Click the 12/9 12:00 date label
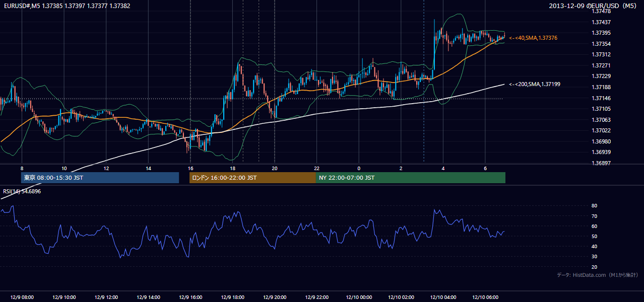Screen dimensions: 644x302 106,297
